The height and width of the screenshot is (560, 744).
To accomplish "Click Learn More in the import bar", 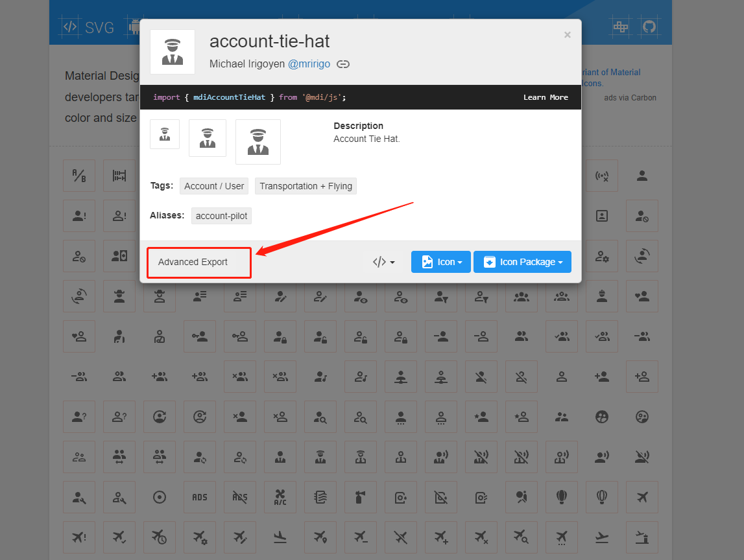I will pyautogui.click(x=546, y=97).
